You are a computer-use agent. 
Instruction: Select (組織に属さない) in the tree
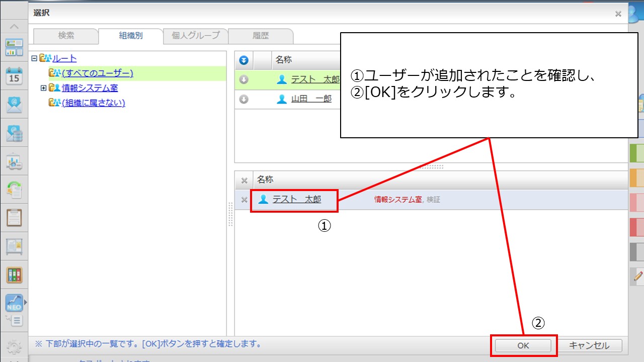click(93, 103)
